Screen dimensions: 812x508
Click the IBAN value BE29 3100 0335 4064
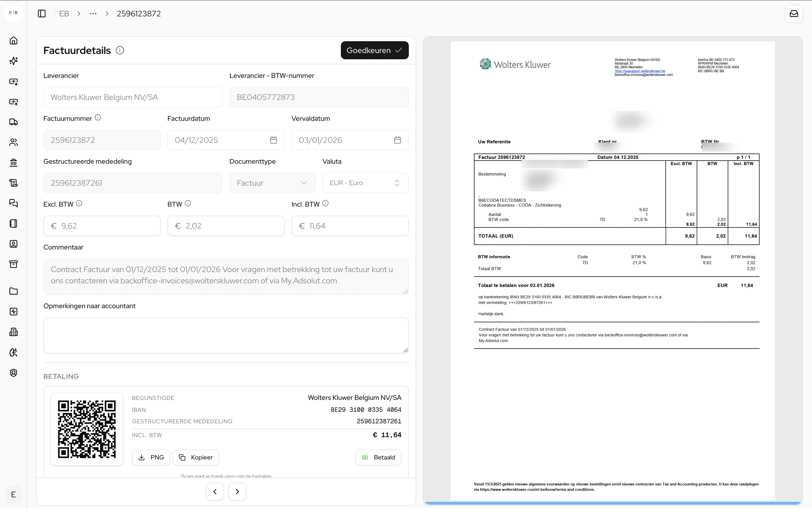(x=366, y=410)
